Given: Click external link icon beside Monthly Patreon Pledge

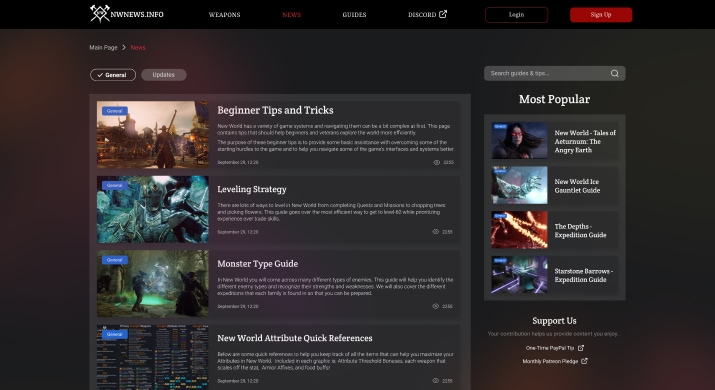Looking at the screenshot, I should [x=584, y=361].
